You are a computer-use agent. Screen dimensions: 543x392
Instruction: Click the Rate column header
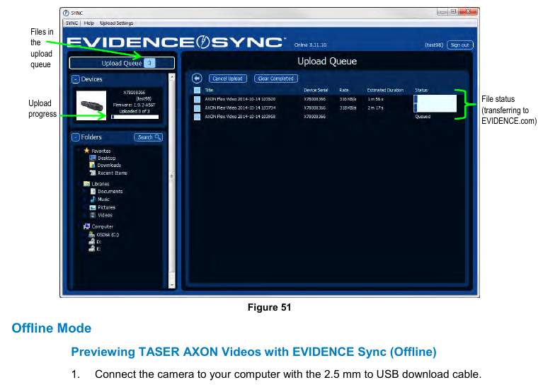point(344,90)
